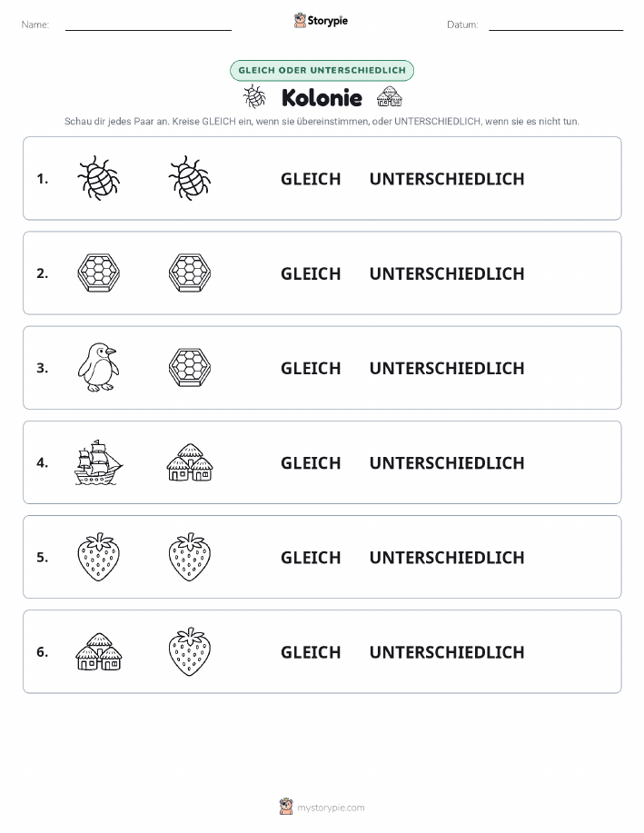Click the GLEICH ODER UNTERSCHIEDLICH badge
The image size is (644, 833).
click(x=322, y=70)
